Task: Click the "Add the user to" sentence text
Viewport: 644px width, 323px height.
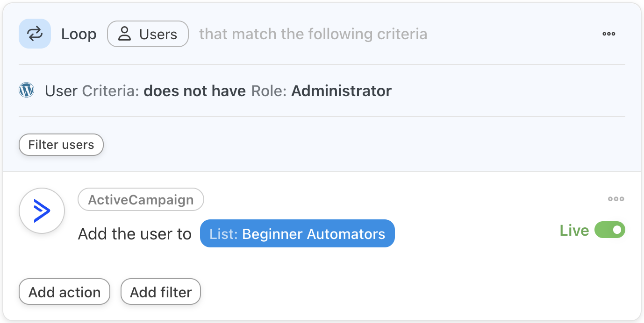Action: (135, 233)
